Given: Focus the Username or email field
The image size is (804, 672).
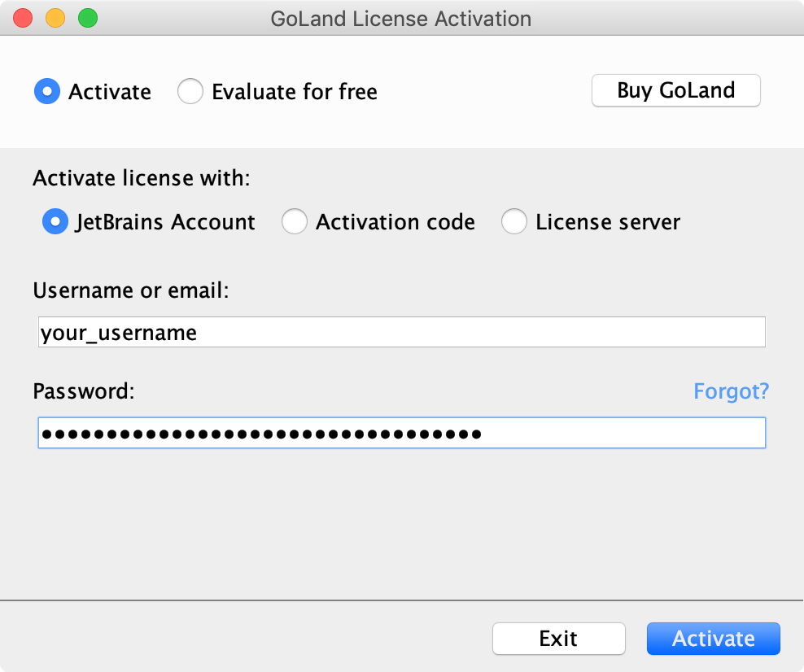Looking at the screenshot, I should click(x=402, y=332).
